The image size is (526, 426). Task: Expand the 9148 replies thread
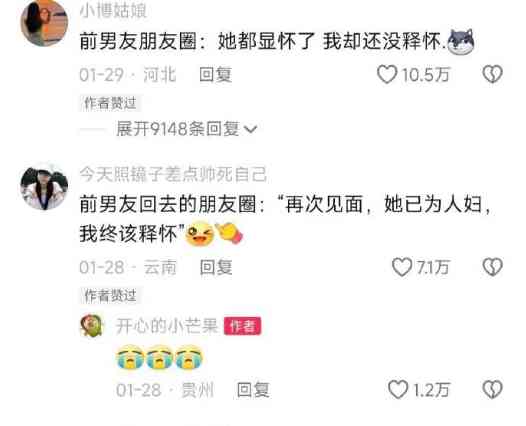tap(186, 129)
